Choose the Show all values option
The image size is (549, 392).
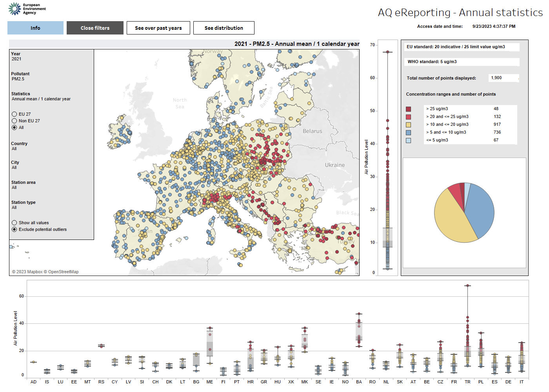coord(15,223)
